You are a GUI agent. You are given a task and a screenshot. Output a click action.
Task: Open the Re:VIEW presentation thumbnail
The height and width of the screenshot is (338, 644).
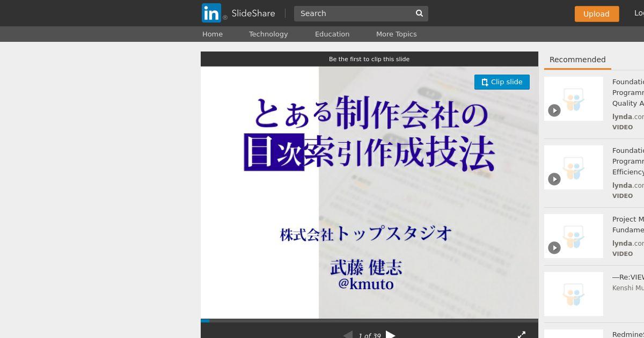(574, 294)
